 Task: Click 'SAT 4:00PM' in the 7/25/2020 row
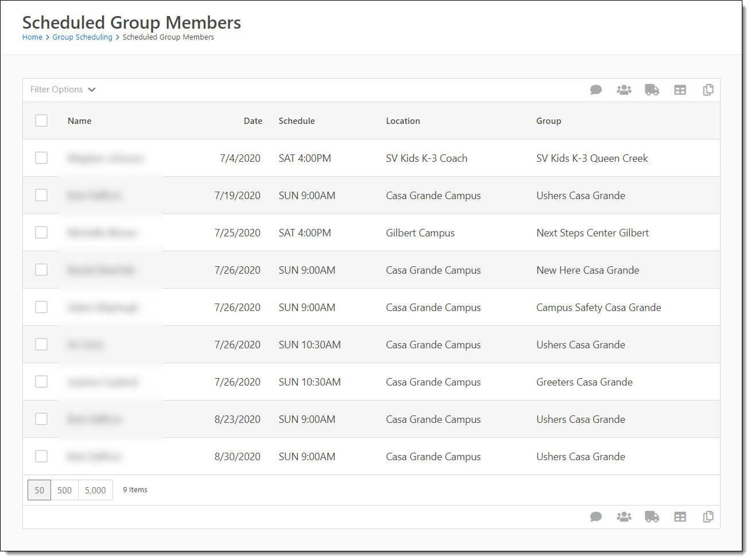point(305,233)
